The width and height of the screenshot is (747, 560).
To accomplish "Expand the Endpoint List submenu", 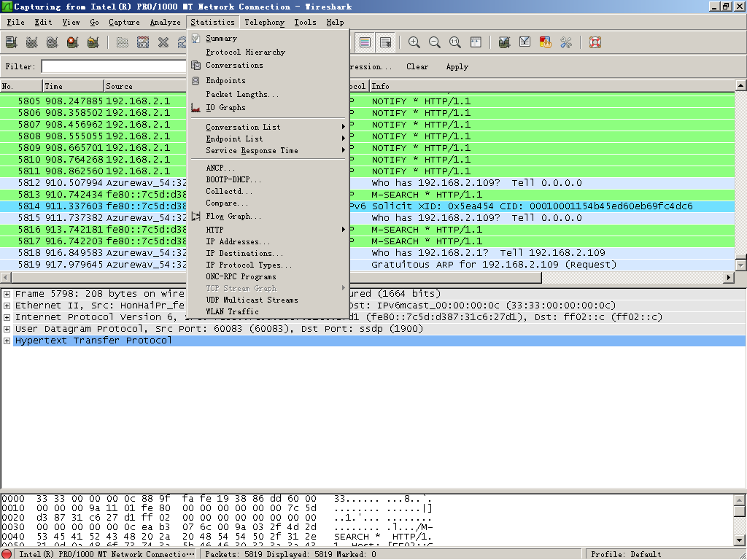I will (x=268, y=139).
